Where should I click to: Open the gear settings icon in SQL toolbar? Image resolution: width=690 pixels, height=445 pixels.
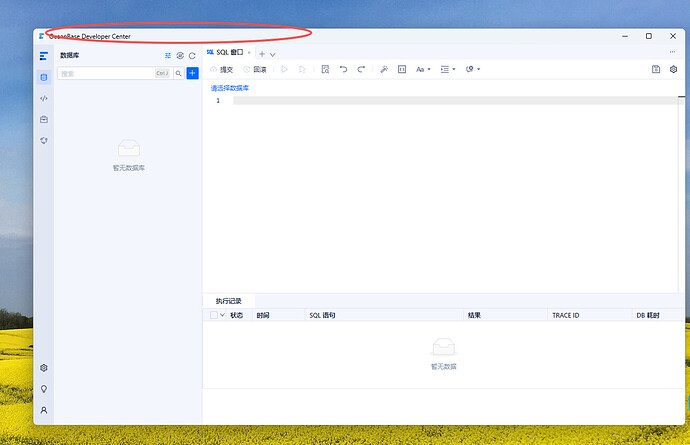pos(673,70)
